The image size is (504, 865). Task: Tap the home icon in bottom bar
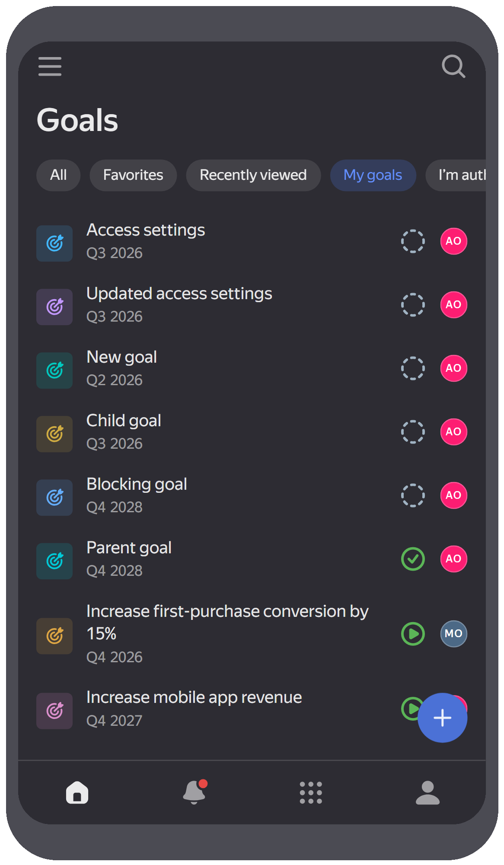click(x=77, y=792)
